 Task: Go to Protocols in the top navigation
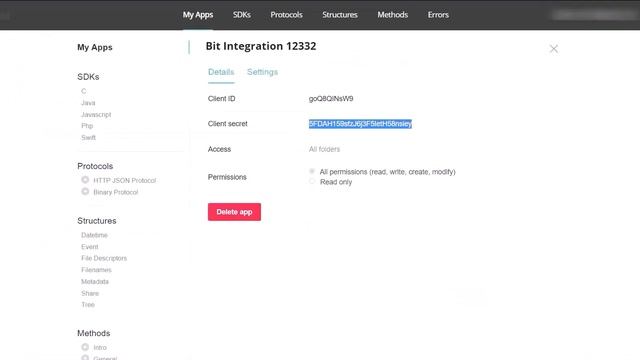pyautogui.click(x=287, y=15)
